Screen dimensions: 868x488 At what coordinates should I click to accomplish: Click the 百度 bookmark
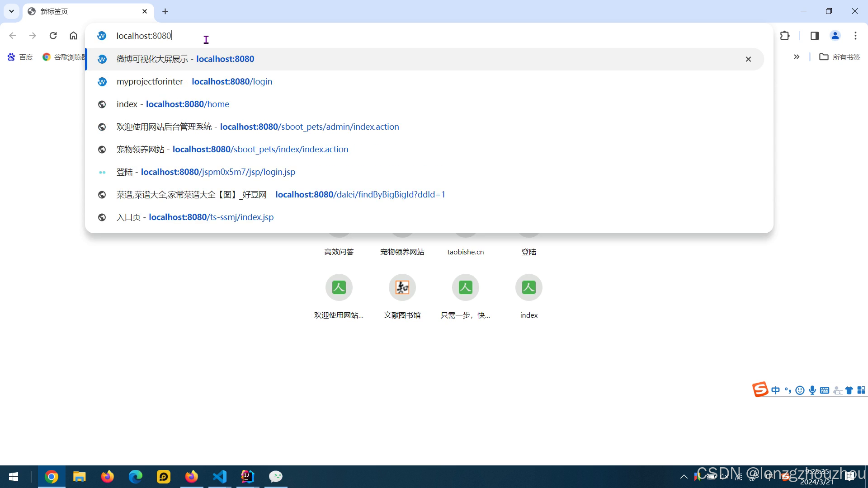[20, 57]
